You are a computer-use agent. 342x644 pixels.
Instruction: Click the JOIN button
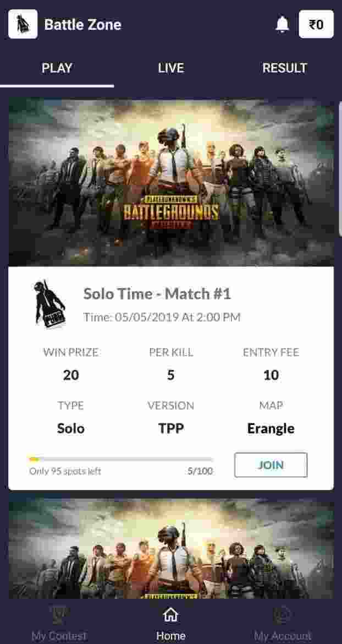pyautogui.click(x=271, y=465)
